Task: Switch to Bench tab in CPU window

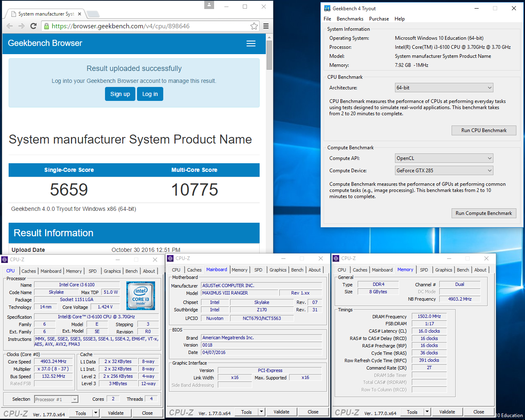Action: coord(132,271)
